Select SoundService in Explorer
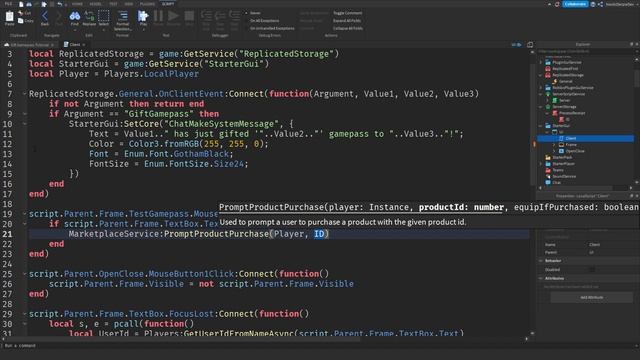This screenshot has height=360, width=640. [x=564, y=176]
